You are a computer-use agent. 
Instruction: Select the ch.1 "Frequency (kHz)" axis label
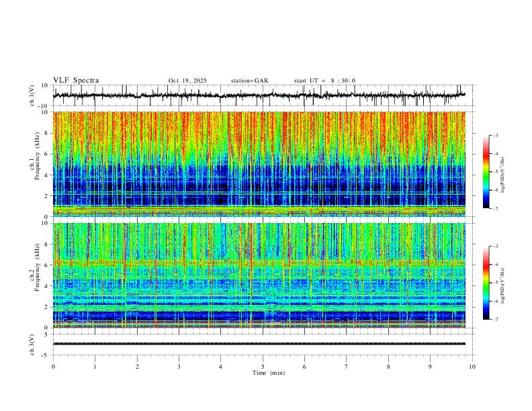(38, 156)
